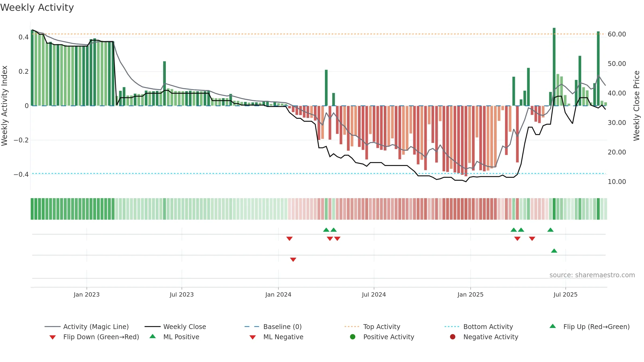This screenshot has width=644, height=362.
Task: Toggle the ML Negative legend entry
Action: [x=276, y=337]
